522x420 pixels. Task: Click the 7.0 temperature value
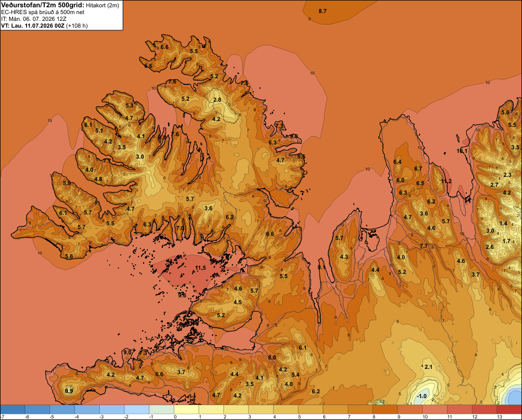click(180, 228)
